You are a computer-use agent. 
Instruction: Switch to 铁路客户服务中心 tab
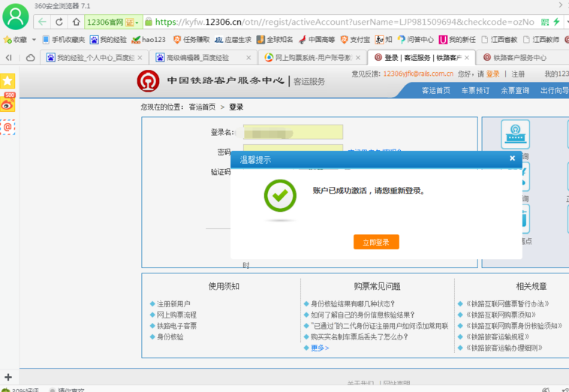click(519, 58)
